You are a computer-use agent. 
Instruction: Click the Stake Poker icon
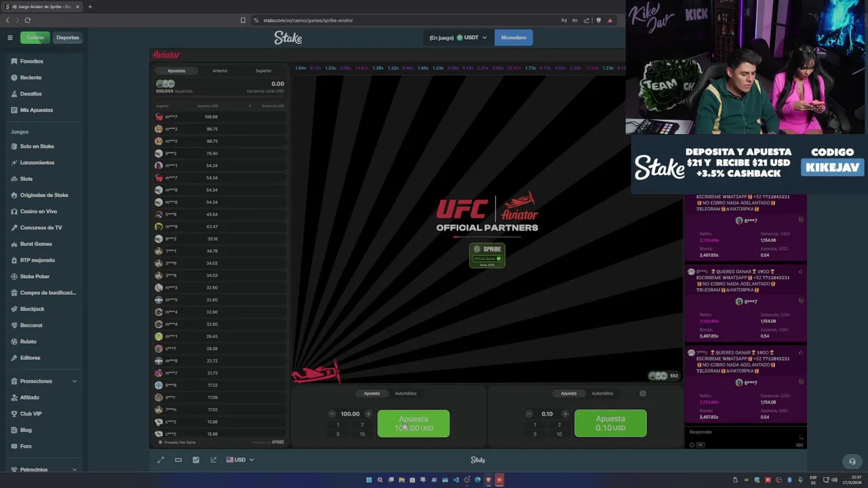tap(14, 277)
